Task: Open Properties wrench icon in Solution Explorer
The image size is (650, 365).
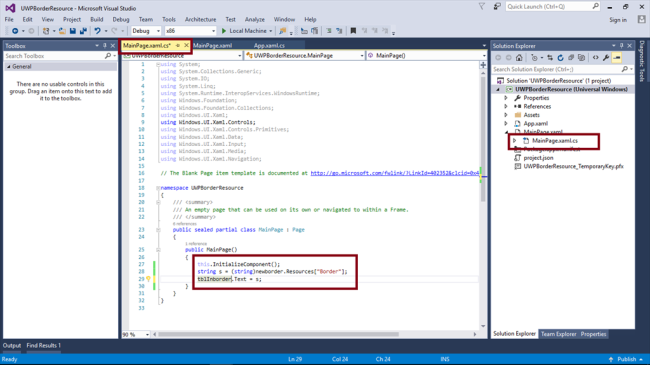Action: (x=606, y=58)
